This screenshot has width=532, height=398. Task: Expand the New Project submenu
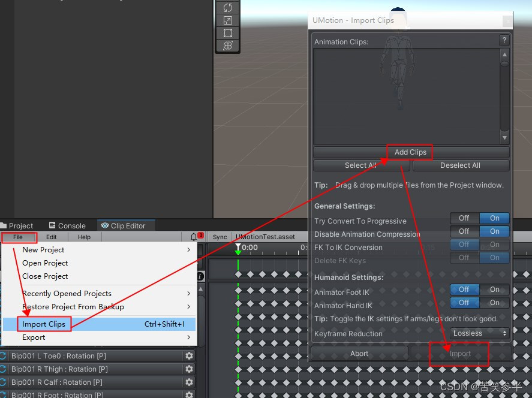pos(43,249)
